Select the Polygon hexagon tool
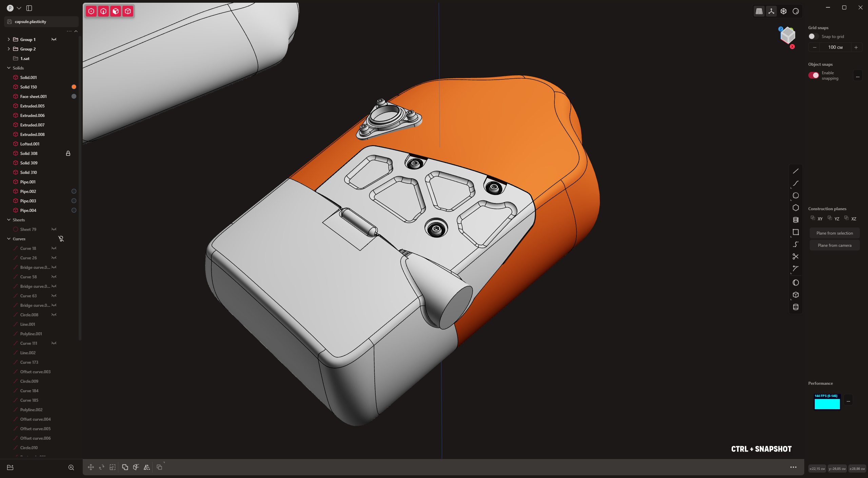This screenshot has width=868, height=478. coord(795,208)
